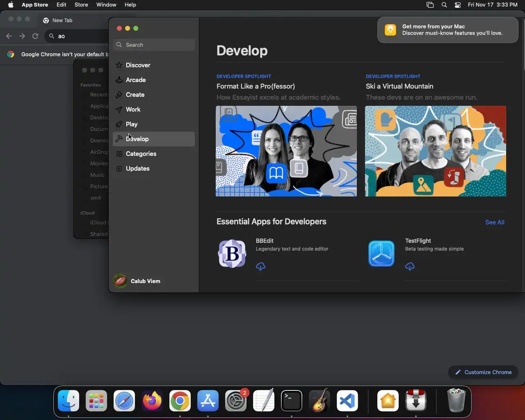Select Develop in the App Store sidebar
Viewport: 525px width, 420px height.
pos(154,139)
